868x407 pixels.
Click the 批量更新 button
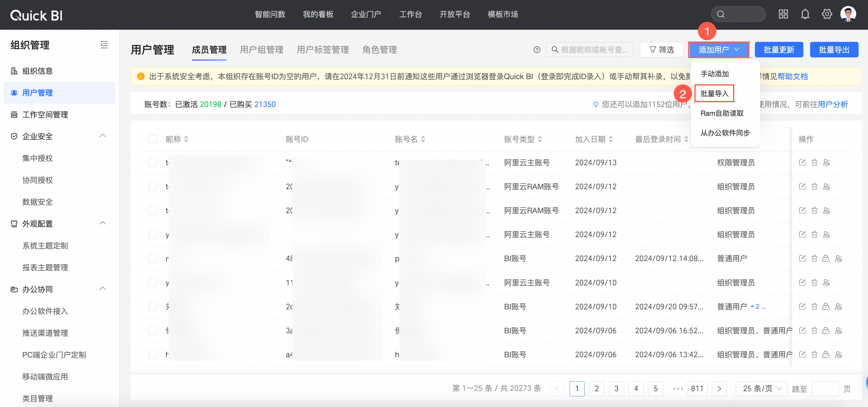click(x=779, y=50)
